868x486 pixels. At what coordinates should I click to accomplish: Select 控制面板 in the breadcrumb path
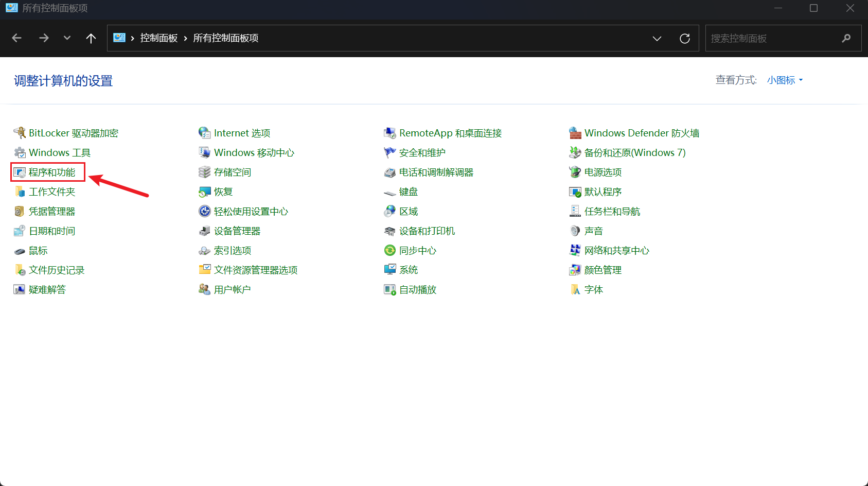pos(159,38)
